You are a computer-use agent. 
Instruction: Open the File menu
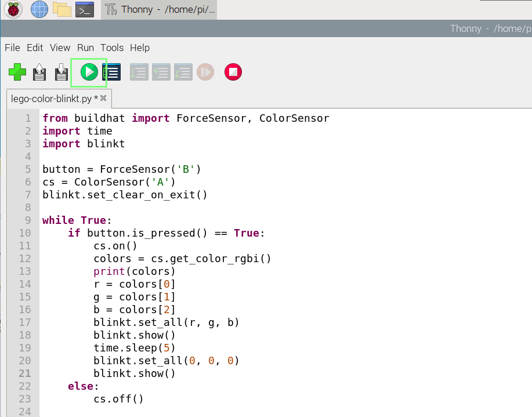click(x=12, y=48)
